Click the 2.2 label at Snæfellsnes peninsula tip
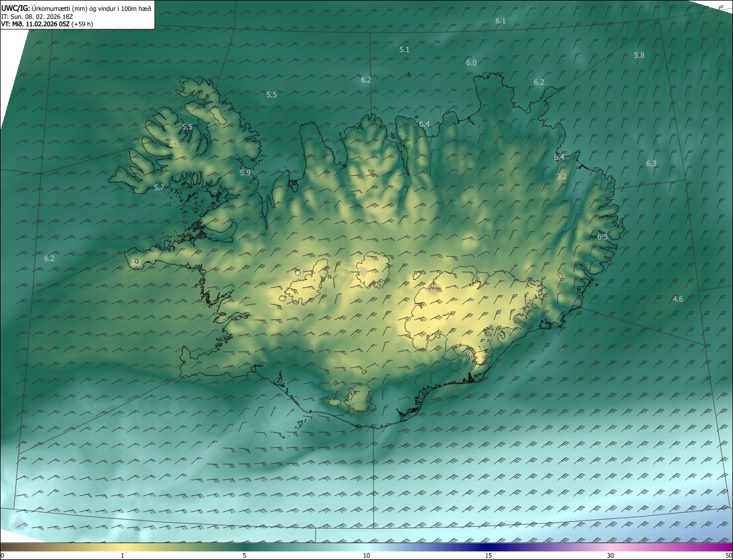 point(136,262)
